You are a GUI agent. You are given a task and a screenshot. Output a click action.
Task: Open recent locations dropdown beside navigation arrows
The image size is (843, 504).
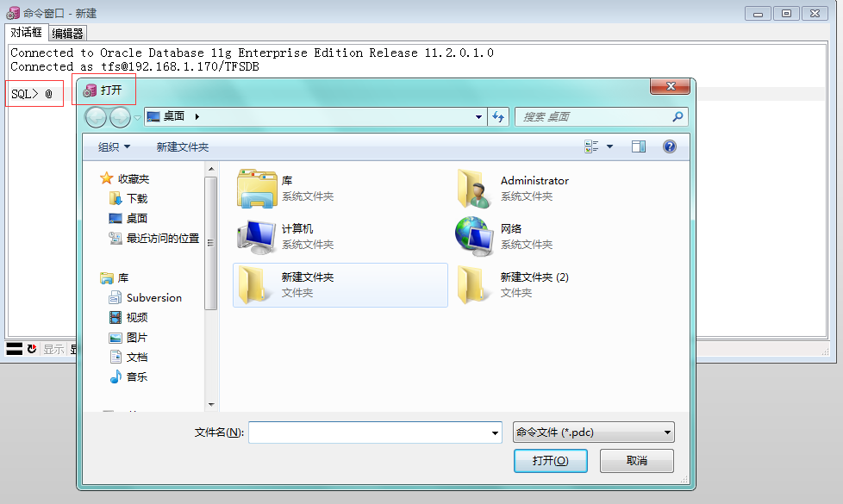pyautogui.click(x=138, y=117)
